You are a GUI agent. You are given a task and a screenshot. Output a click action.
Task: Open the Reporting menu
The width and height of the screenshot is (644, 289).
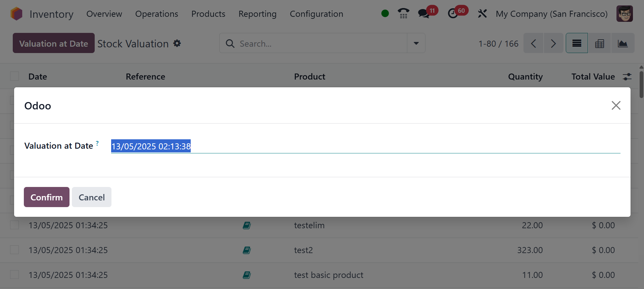[x=257, y=14]
